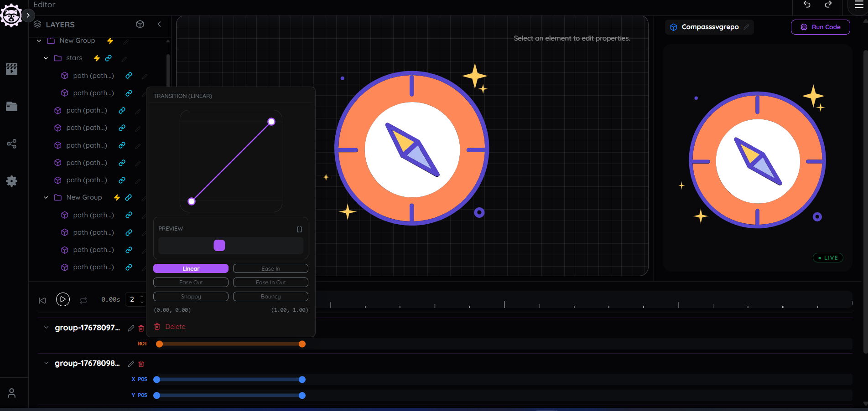Click the settings gear in the left sidebar
The height and width of the screenshot is (411, 868).
tap(11, 181)
